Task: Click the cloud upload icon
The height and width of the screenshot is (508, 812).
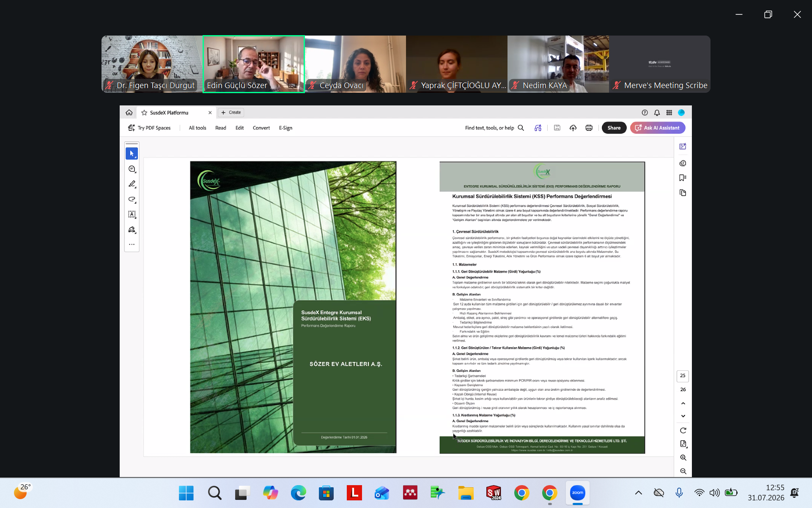Action: [573, 128]
